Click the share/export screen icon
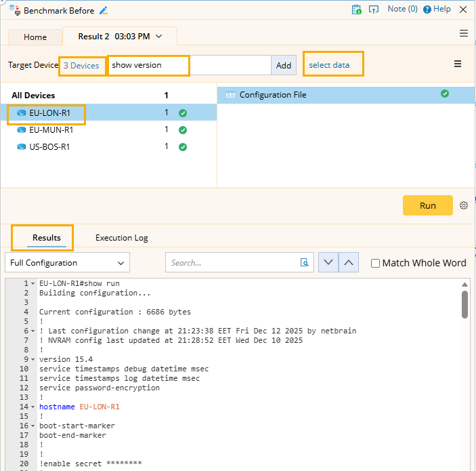The height and width of the screenshot is (471, 476). (374, 9)
